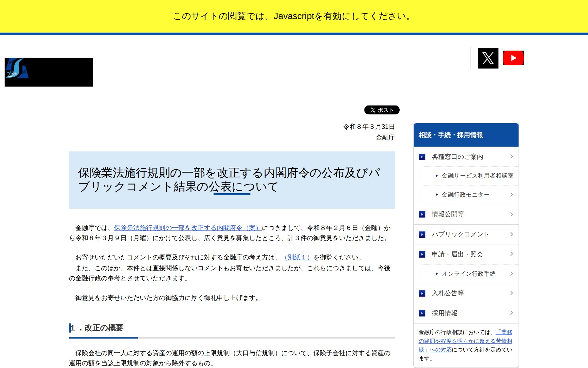Image resolution: width=588 pixels, height=368 pixels.
Task: Click blue arrow icon beside パブリックコメント
Action: 422,235
